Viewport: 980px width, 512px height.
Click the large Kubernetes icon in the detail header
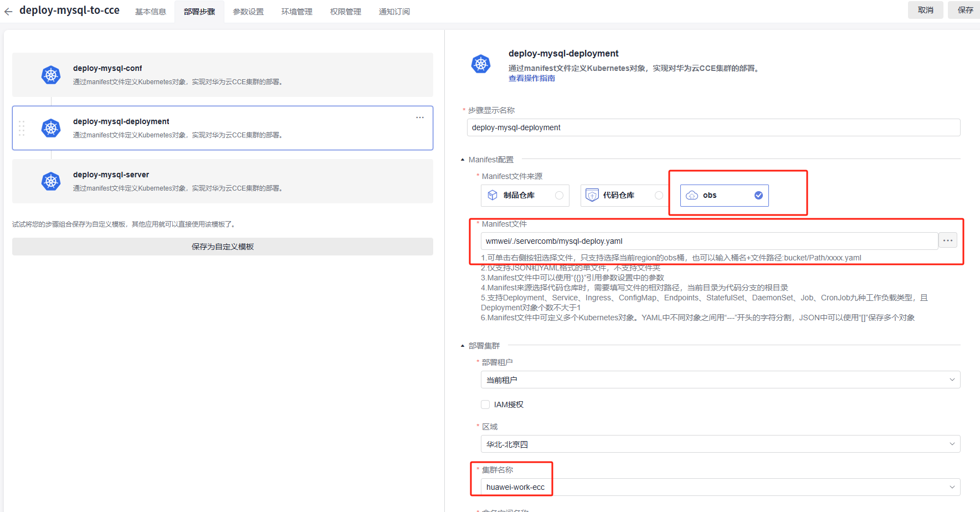click(x=481, y=64)
